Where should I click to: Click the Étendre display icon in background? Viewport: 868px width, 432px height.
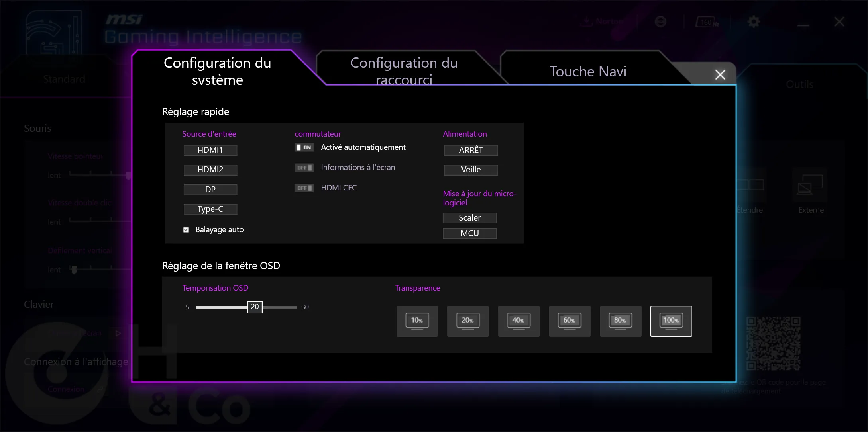[750, 185]
